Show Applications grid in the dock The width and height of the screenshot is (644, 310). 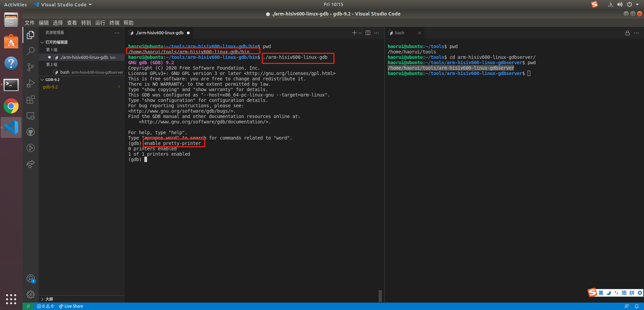11,299
